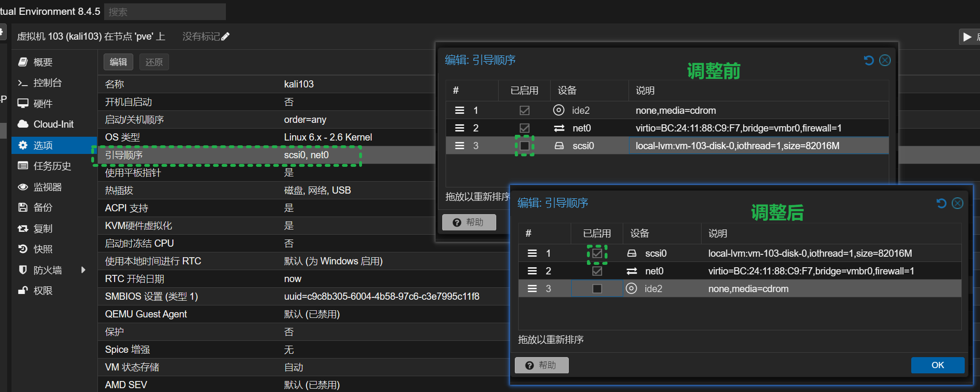Click 设备 column header in lower dialog
This screenshot has width=980, height=392.
coord(662,233)
